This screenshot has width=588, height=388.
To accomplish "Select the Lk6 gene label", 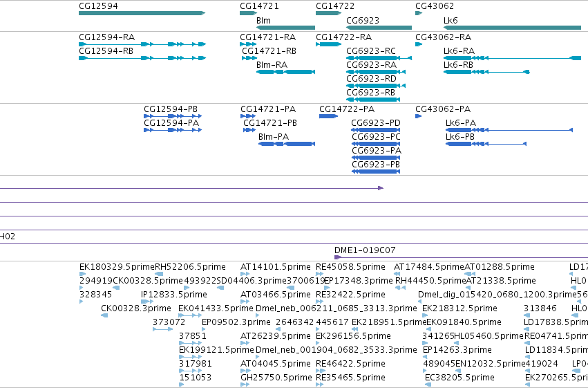I will [x=451, y=20].
